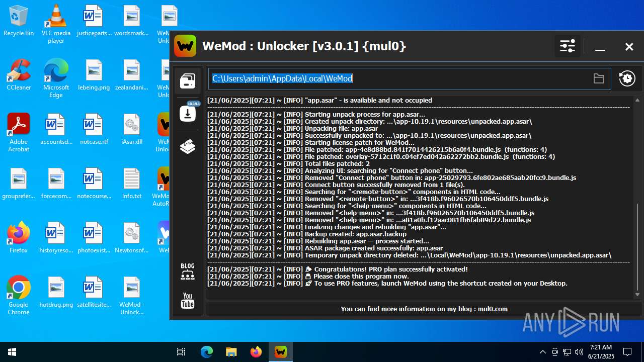Viewport: 644px width, 362px height.
Task: Click the log line "Unpacking file: app.asar"
Action: (292, 128)
